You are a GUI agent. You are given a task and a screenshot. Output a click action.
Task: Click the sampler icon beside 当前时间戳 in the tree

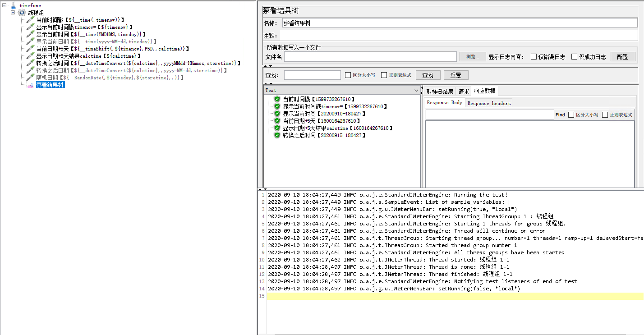(30, 20)
